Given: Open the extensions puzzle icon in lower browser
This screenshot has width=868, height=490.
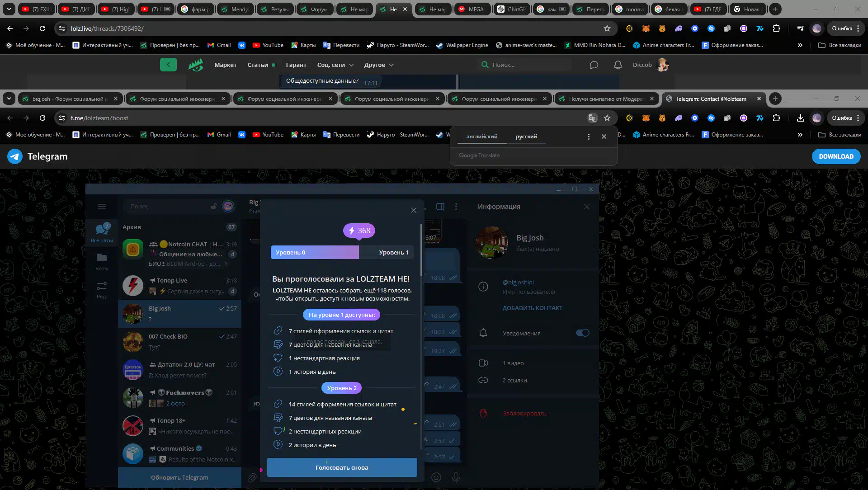Looking at the screenshot, I should click(x=776, y=118).
